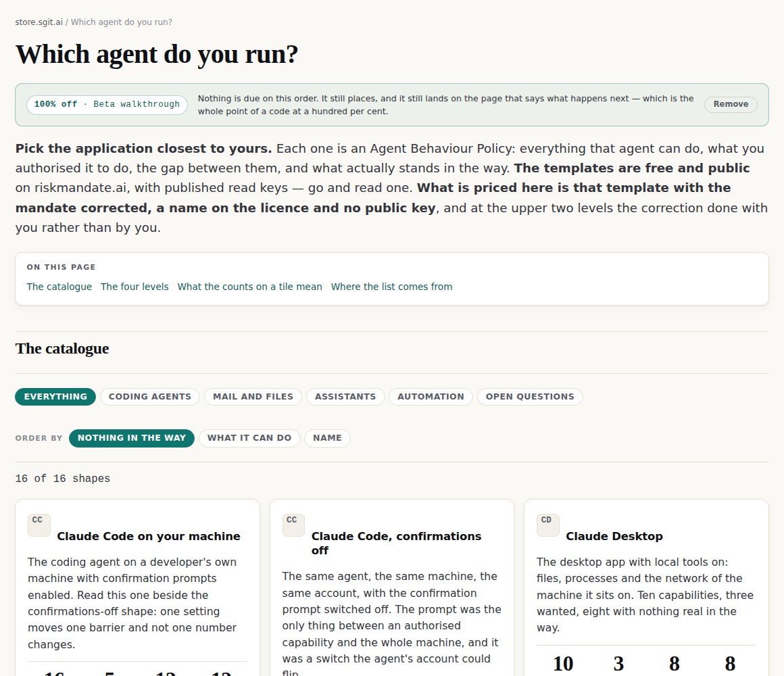
Task: Jump to The catalogue section
Action: tap(59, 287)
